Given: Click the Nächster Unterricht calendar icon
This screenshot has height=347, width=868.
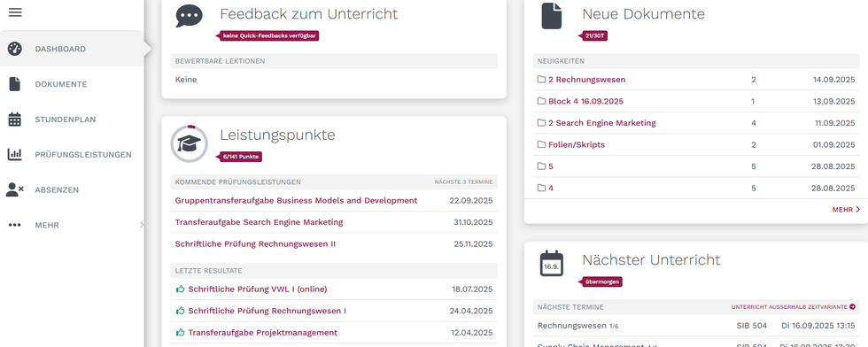Looking at the screenshot, I should (551, 264).
